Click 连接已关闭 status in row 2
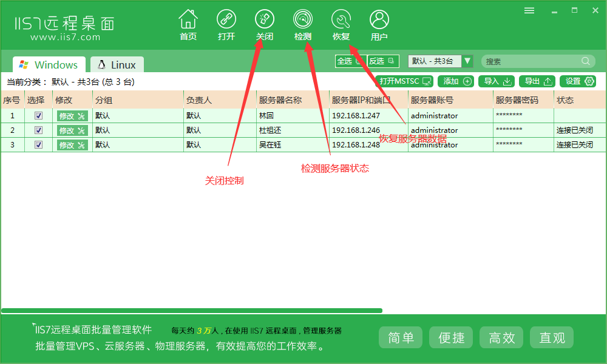Screen dimensions: 607x364 [x=574, y=130]
